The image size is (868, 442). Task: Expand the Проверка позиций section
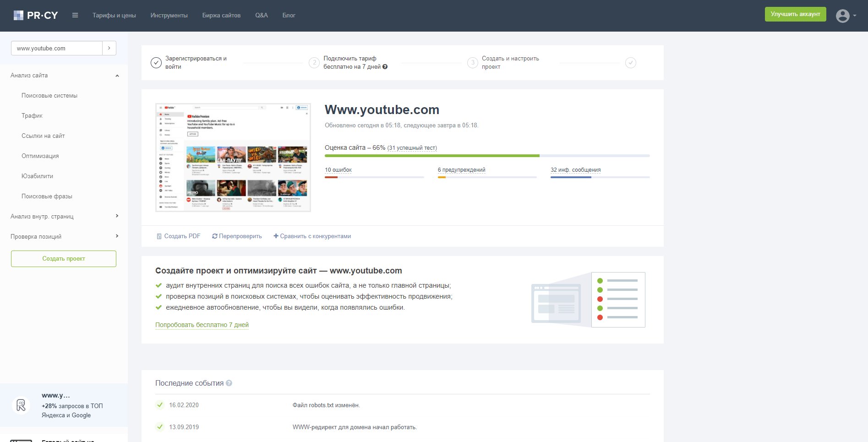tap(117, 236)
